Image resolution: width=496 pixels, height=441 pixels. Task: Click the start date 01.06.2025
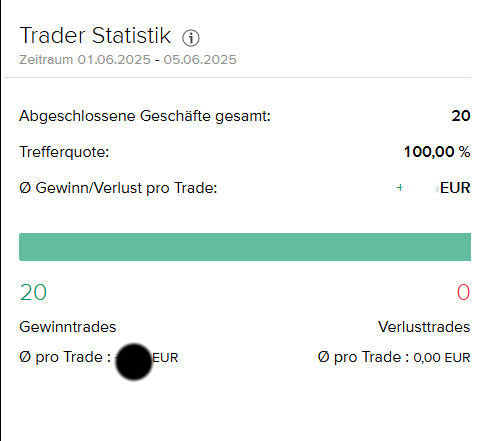(114, 60)
